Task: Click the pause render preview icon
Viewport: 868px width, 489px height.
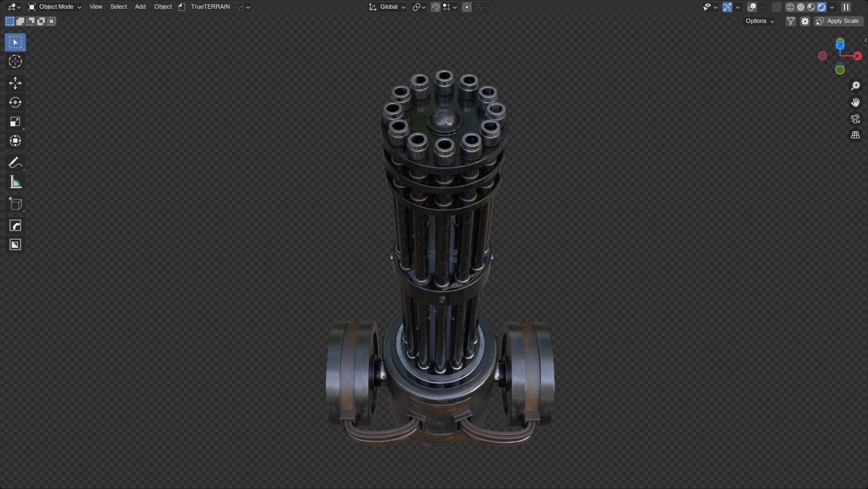Action: pos(846,7)
